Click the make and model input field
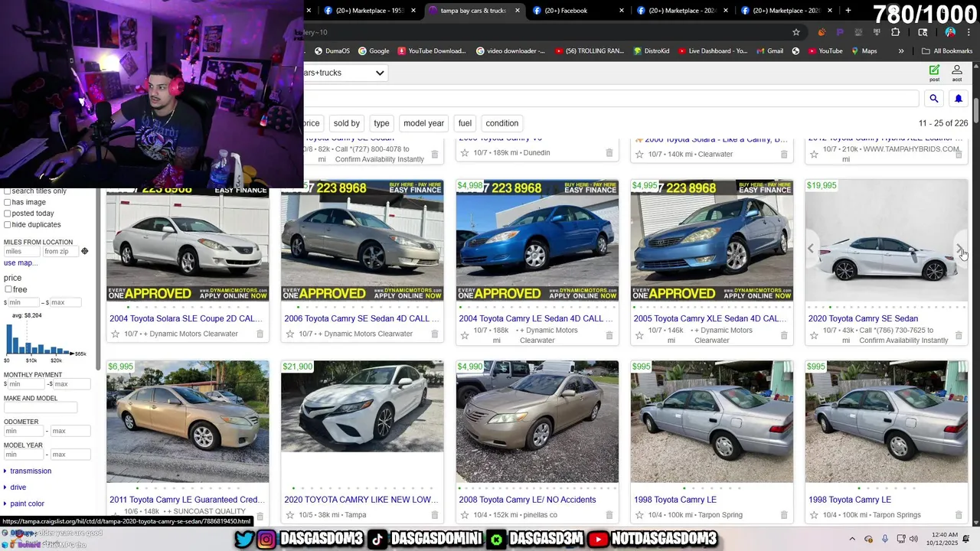The width and height of the screenshot is (980, 551). point(40,408)
